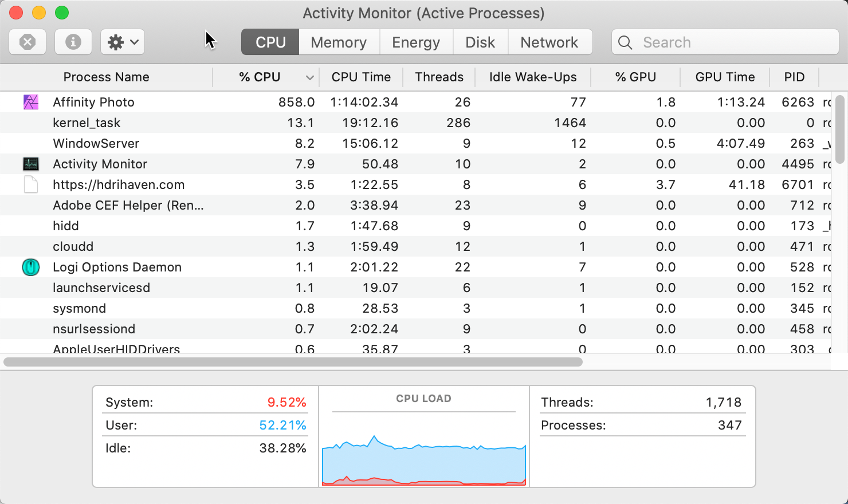Switch to the Energy tab

(416, 42)
